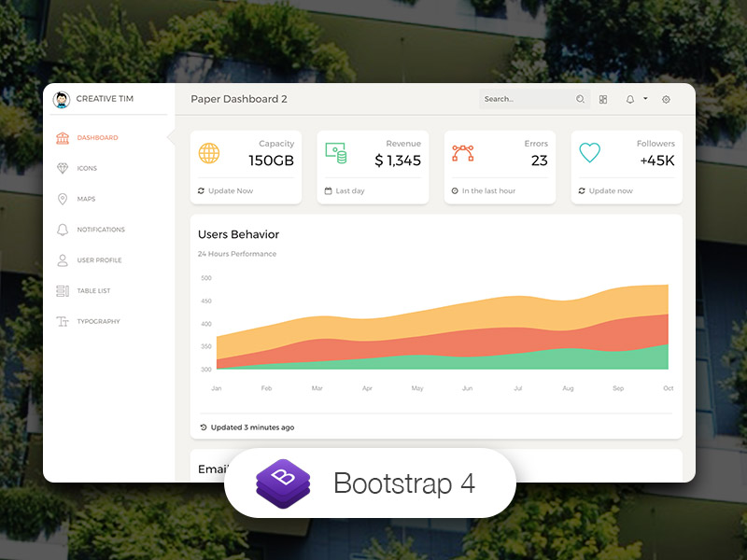Screen dimensions: 747x560
Task: Select the User Profile person icon
Action: tap(62, 260)
